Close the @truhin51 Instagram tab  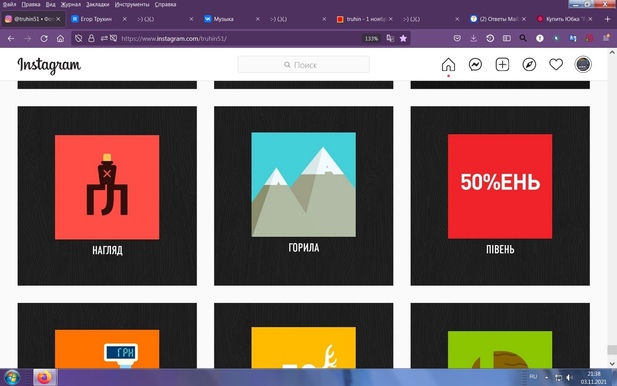(x=58, y=19)
